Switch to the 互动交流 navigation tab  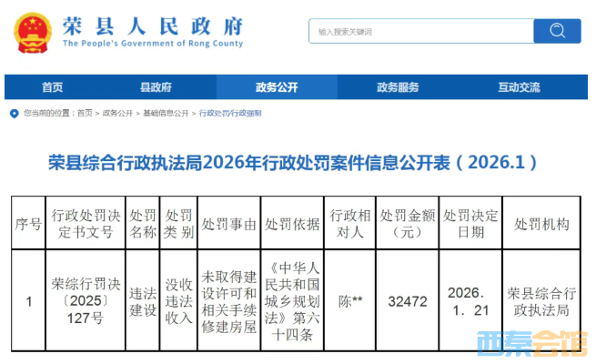pos(519,87)
